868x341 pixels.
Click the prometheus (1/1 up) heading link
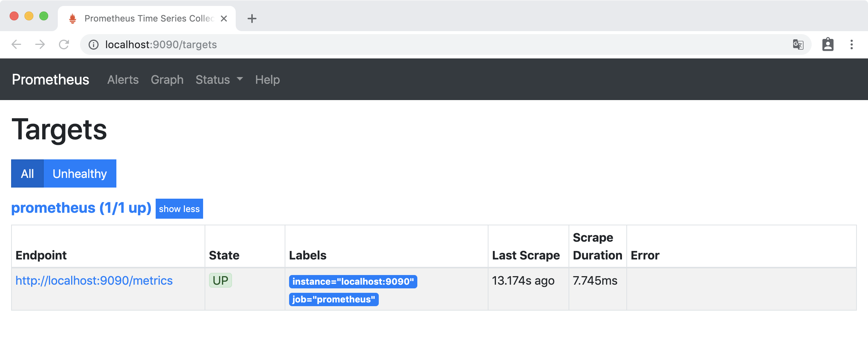click(81, 208)
